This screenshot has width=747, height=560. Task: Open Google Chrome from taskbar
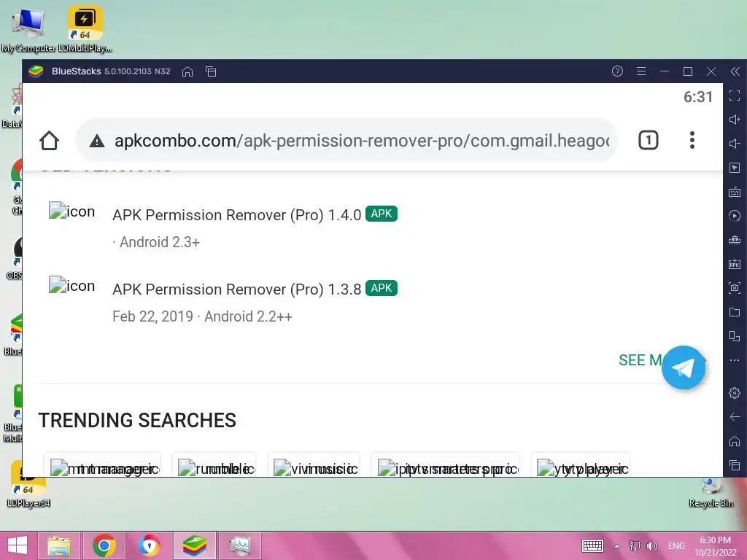104,545
